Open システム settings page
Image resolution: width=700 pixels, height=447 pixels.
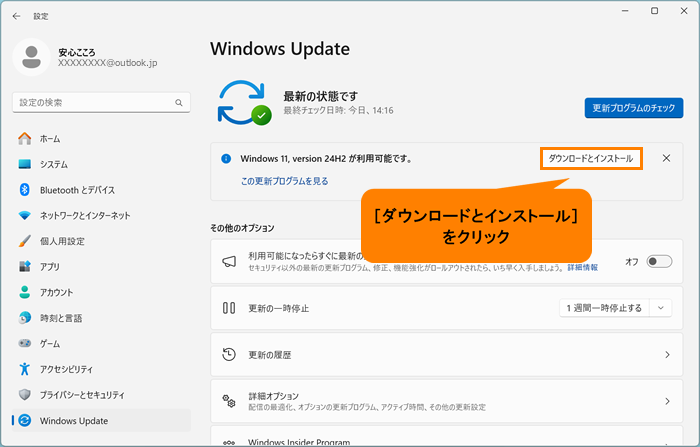[54, 164]
